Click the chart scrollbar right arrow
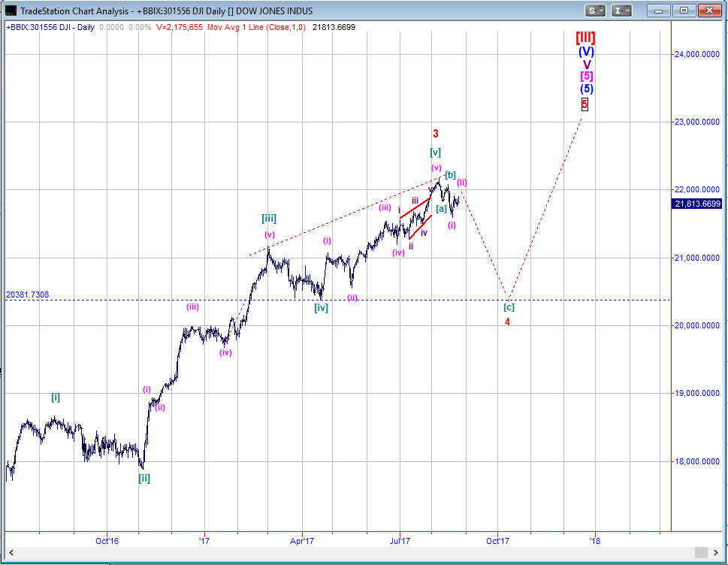 (717, 552)
